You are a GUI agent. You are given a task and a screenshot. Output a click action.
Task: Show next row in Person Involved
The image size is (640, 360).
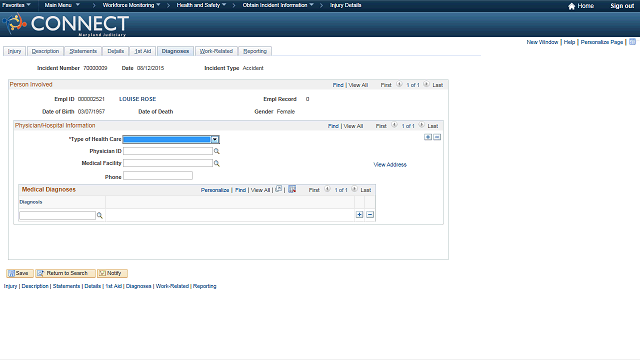tap(426, 84)
